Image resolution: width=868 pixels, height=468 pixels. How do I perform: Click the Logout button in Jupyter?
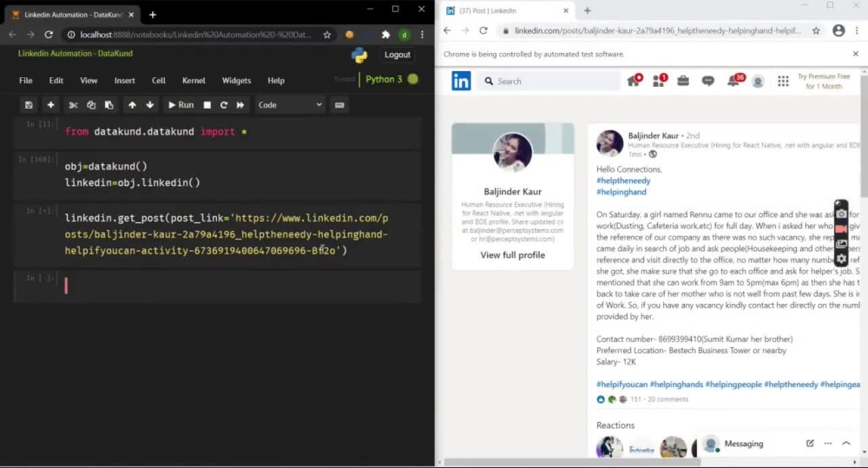tap(398, 55)
